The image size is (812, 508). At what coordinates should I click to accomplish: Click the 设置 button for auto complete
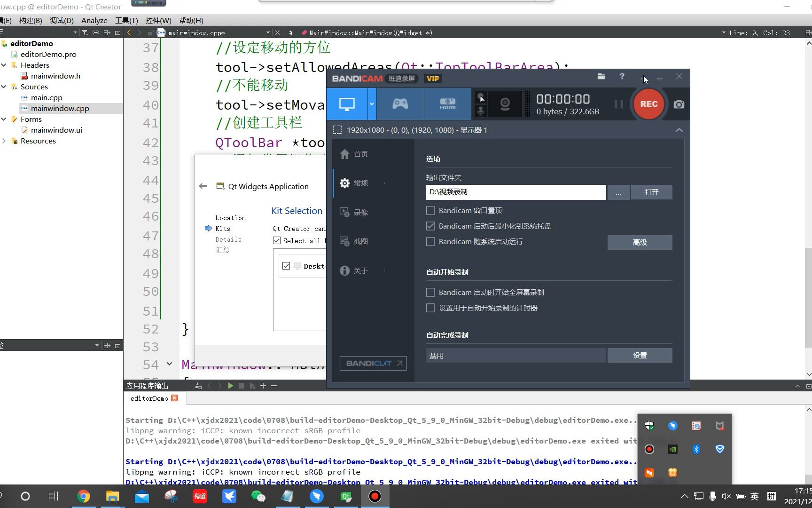click(640, 355)
